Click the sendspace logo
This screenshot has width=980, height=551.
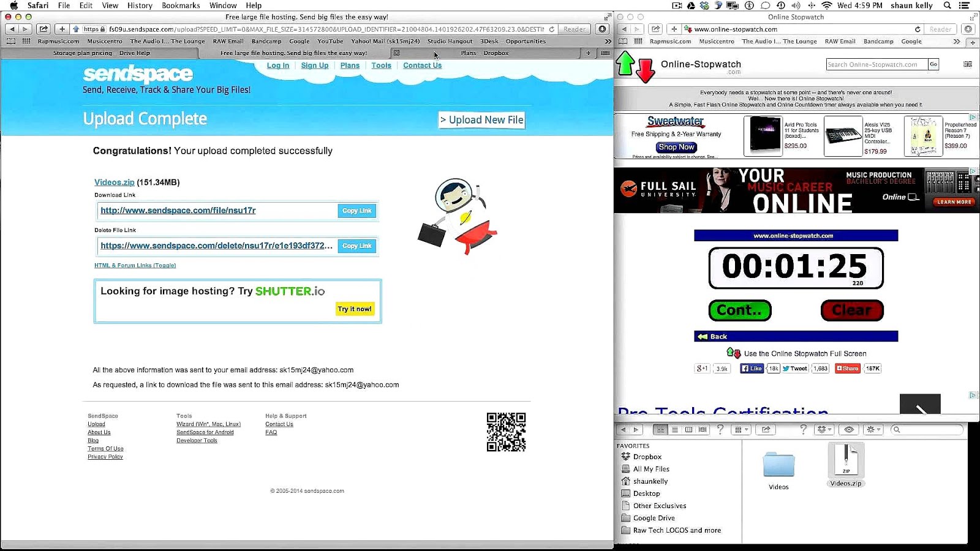tap(138, 74)
